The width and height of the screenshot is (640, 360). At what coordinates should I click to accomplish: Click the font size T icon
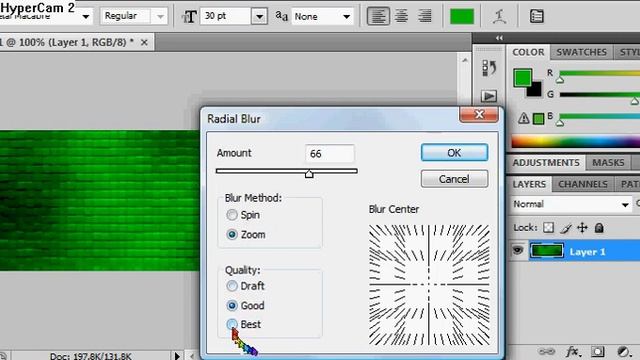click(x=189, y=17)
